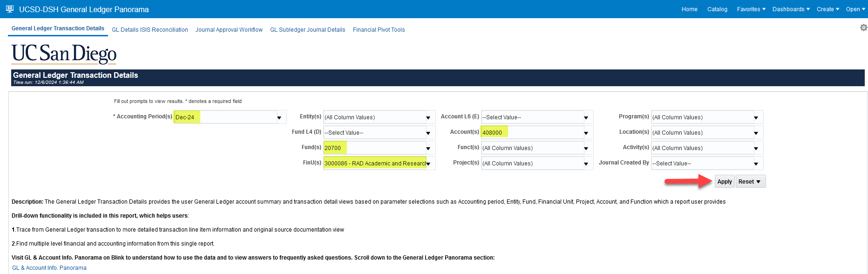Screen dimensions: 868x274
Task: Expand the Account(s) dropdown arrow
Action: [586, 133]
